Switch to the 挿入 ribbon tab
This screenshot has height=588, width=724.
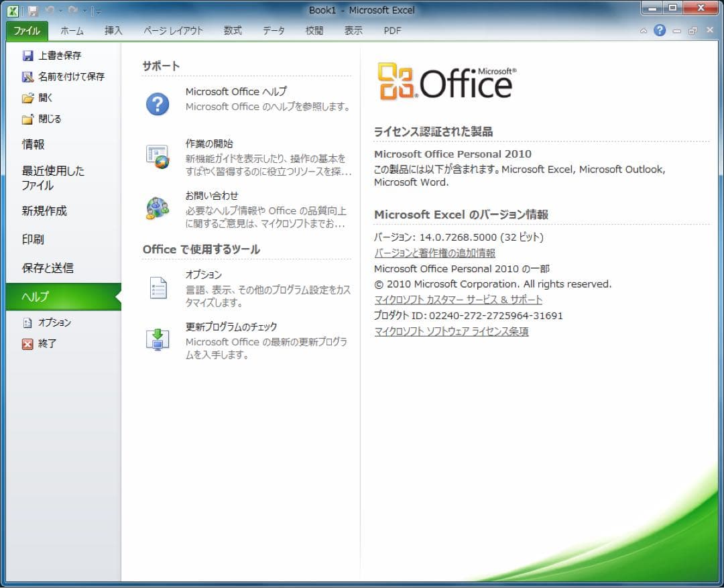[113, 31]
